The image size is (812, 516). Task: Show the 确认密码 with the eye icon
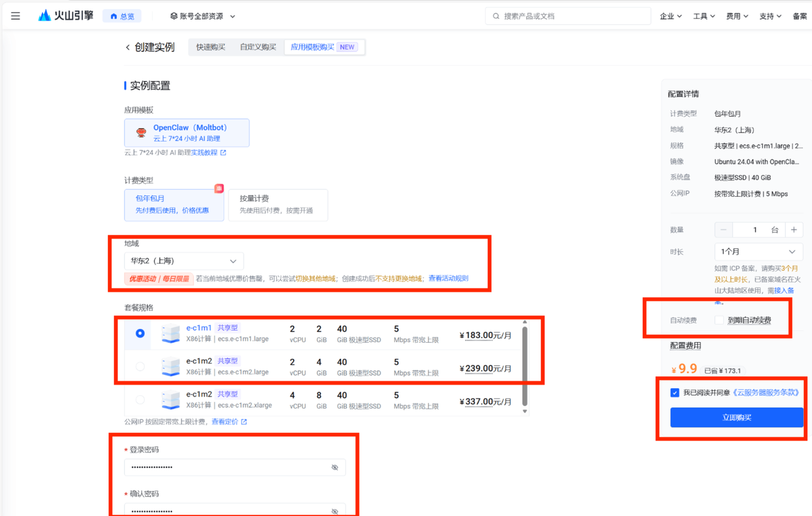click(x=335, y=512)
